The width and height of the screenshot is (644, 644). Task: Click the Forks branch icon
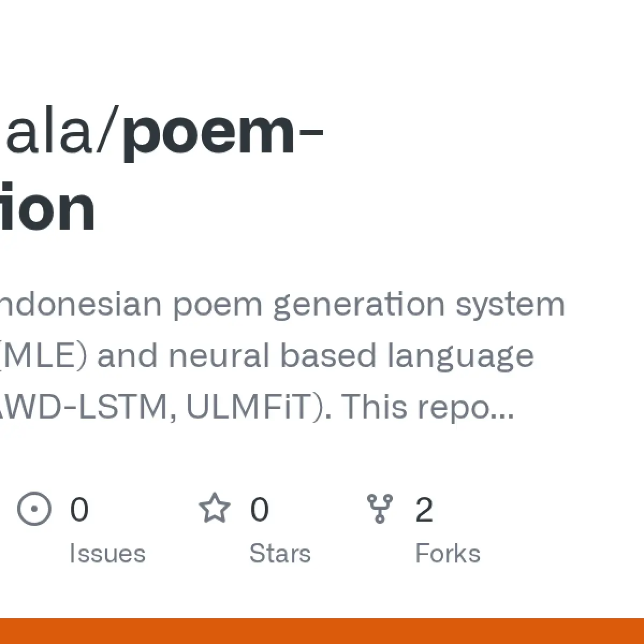380,508
